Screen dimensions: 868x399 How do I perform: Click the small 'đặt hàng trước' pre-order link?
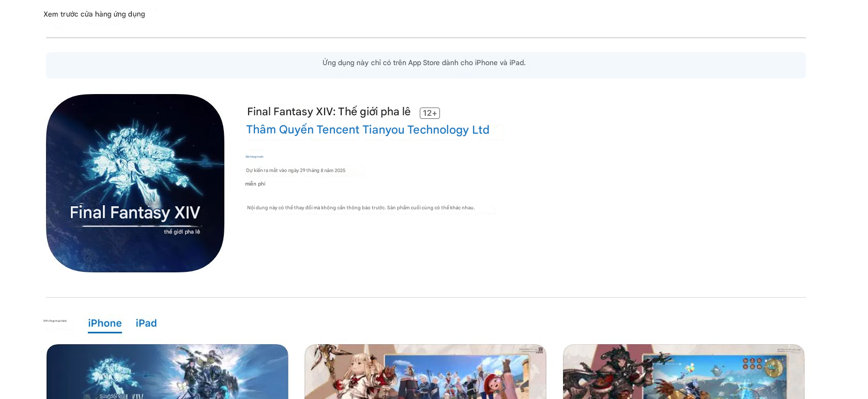click(254, 157)
